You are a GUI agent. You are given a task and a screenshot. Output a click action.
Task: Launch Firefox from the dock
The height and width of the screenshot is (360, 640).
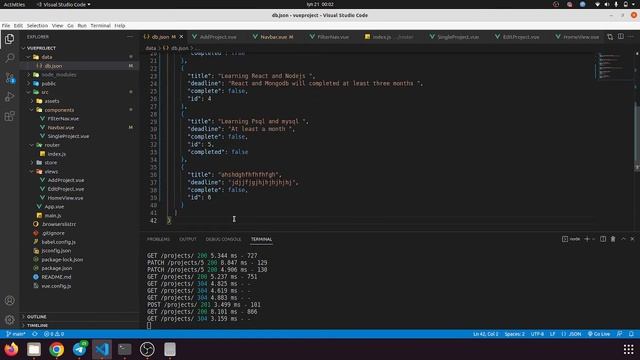[x=11, y=349]
